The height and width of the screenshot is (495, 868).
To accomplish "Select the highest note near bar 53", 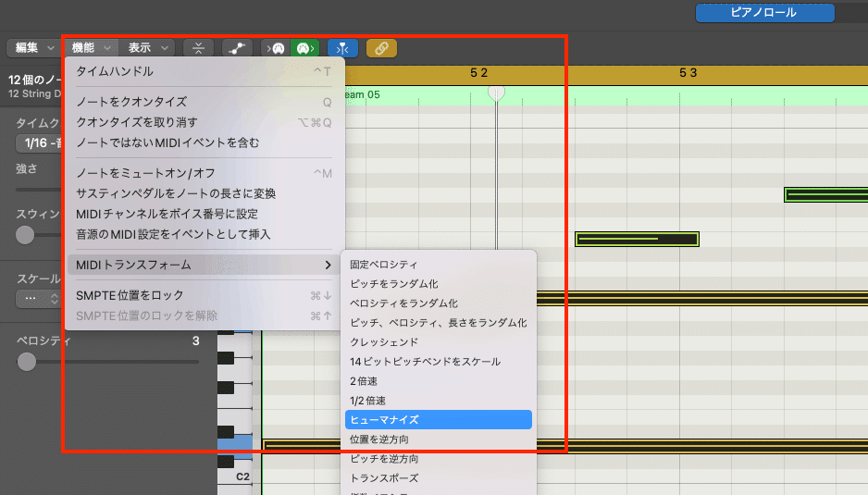I will [x=826, y=194].
